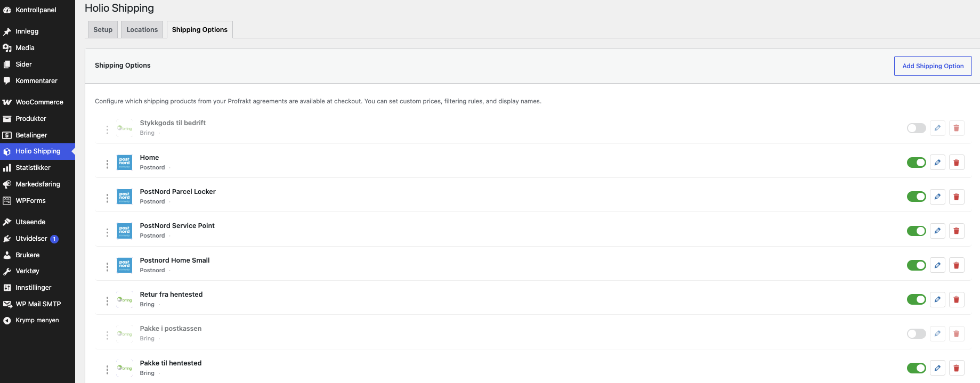Screen dimensions: 980x383
Task: Open Statistikker in the sidebar
Action: click(37, 168)
